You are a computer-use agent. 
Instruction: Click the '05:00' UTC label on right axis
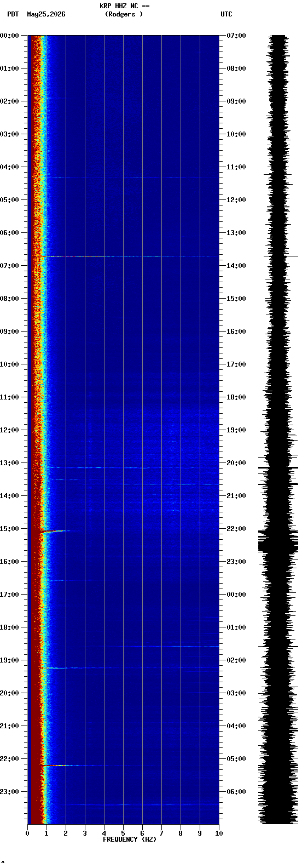[x=236, y=759]
